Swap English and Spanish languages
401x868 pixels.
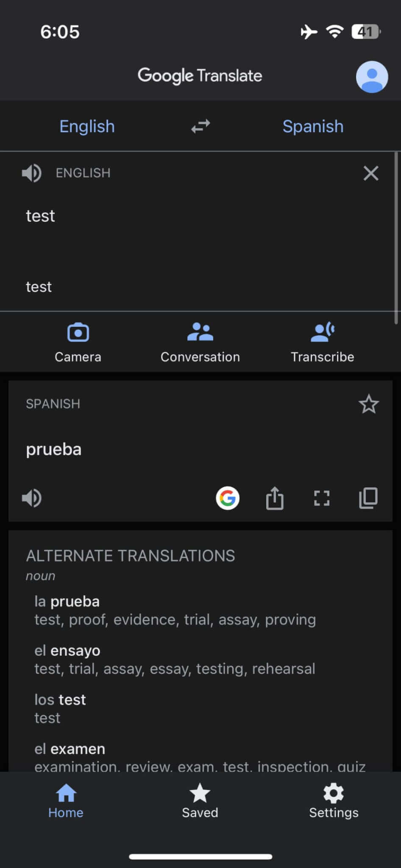click(200, 126)
